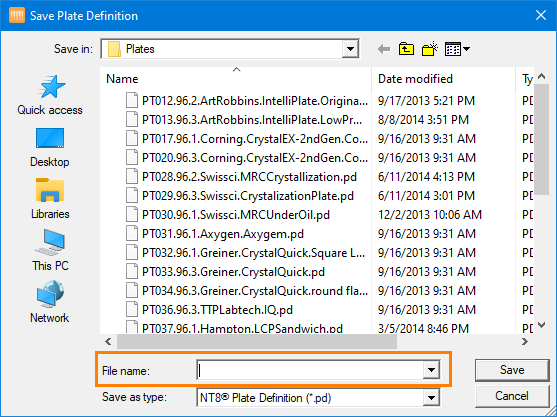Open Quick access in the sidebar
The height and width of the screenshot is (417, 557).
(50, 95)
